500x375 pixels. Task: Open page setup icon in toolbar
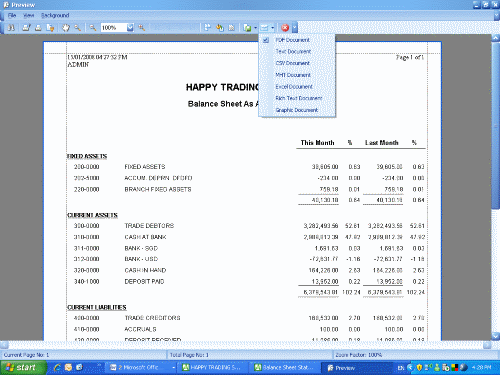(x=50, y=28)
